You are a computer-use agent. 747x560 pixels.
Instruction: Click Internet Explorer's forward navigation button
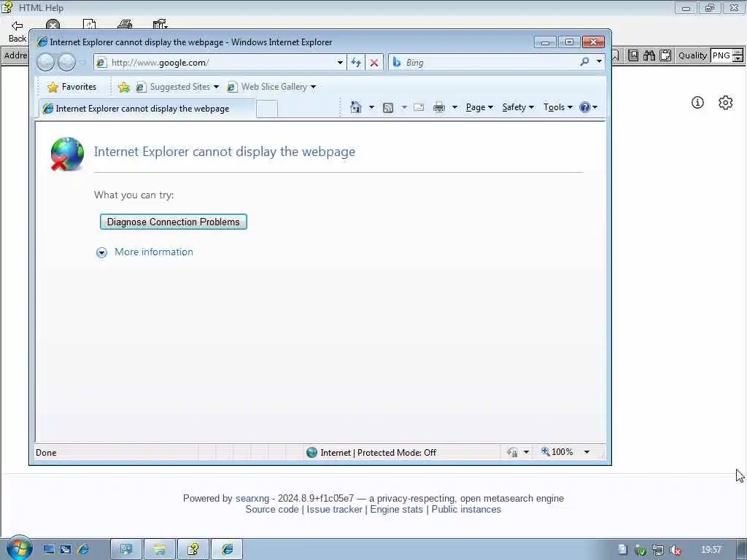(x=66, y=63)
